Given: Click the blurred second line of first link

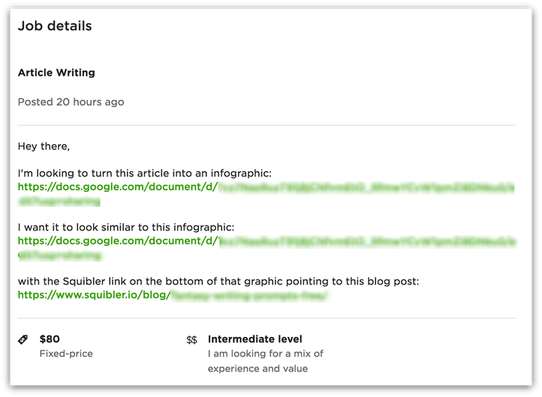Looking at the screenshot, I should point(59,201).
